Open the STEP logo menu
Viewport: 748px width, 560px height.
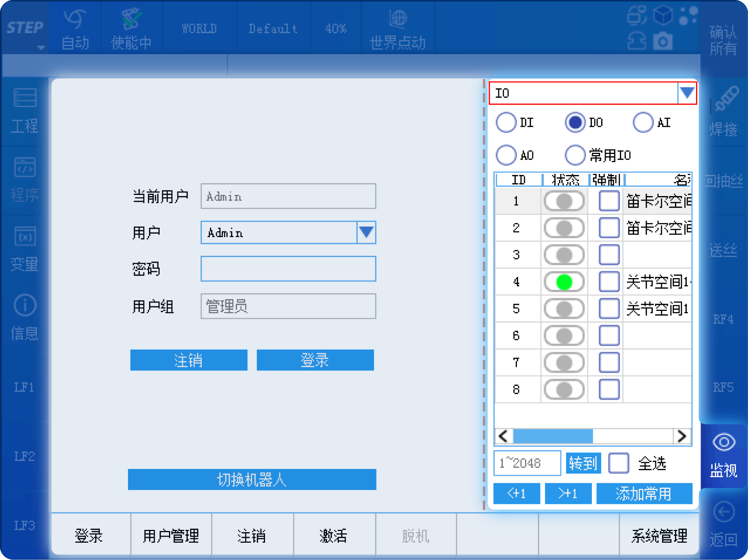(25, 28)
